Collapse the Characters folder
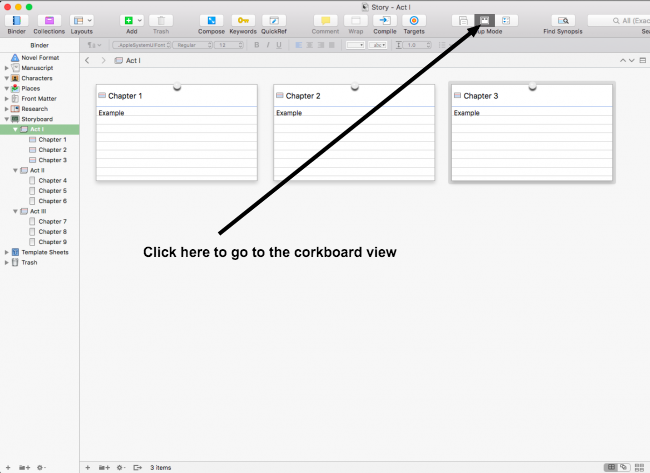This screenshot has width=650, height=473. 7,78
